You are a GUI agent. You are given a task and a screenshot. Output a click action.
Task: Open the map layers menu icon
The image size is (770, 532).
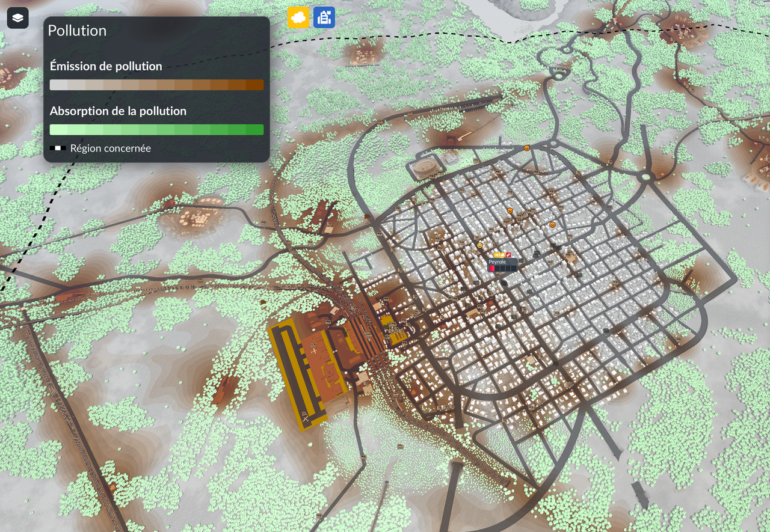coord(18,18)
